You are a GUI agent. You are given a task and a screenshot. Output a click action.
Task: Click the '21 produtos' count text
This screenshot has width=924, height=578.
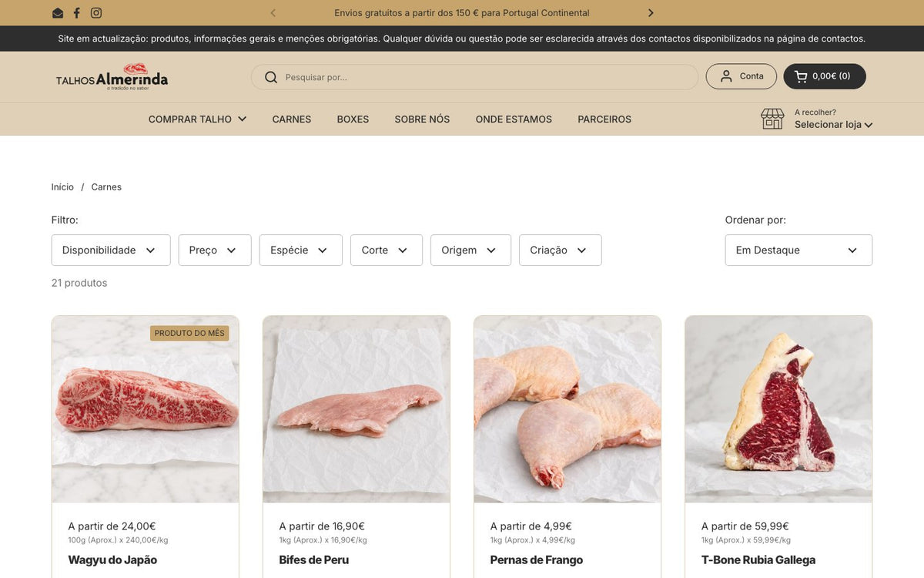point(79,283)
